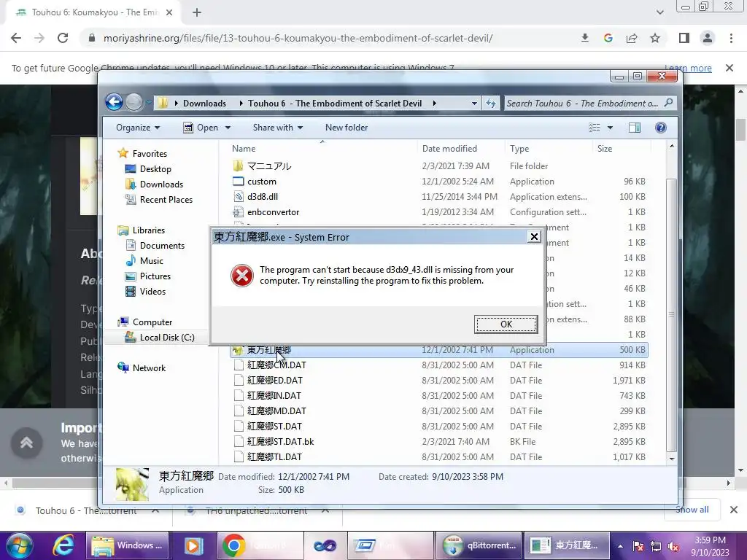
Task: Select the custom application file
Action: (262, 182)
